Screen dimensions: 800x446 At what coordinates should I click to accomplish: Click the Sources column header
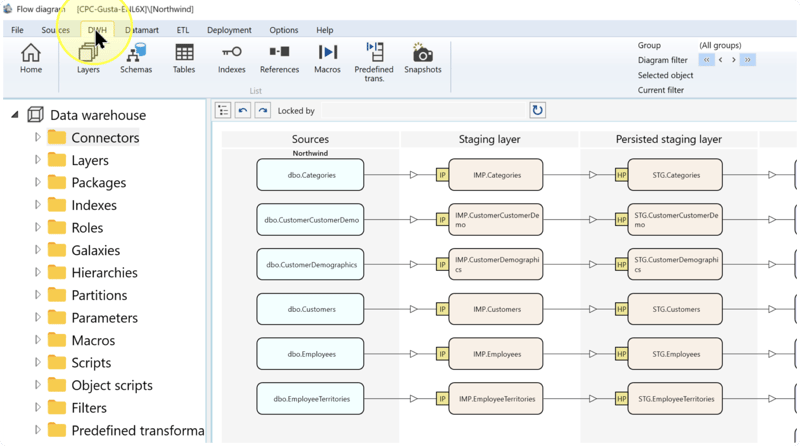(x=310, y=139)
